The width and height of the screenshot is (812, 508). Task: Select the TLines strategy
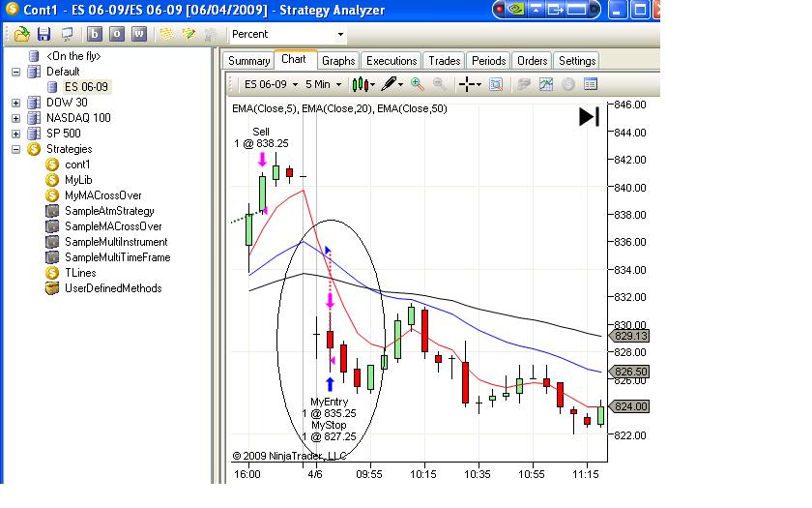[x=80, y=273]
